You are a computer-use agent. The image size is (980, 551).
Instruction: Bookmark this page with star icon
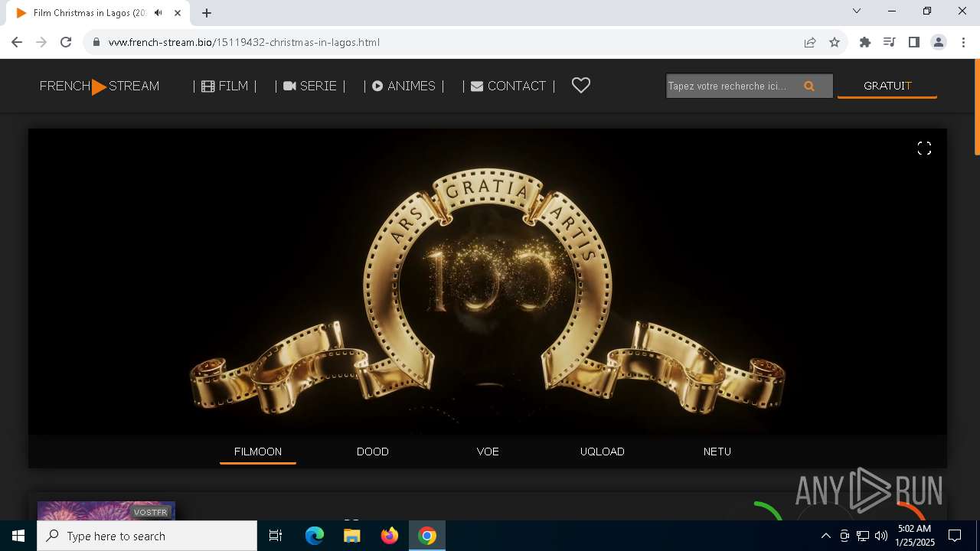835,42
